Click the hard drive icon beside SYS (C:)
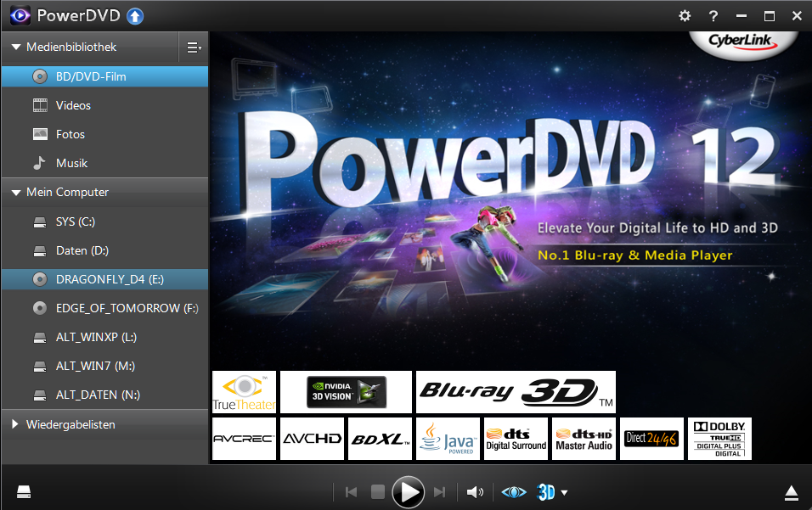This screenshot has height=510, width=812. click(x=40, y=222)
